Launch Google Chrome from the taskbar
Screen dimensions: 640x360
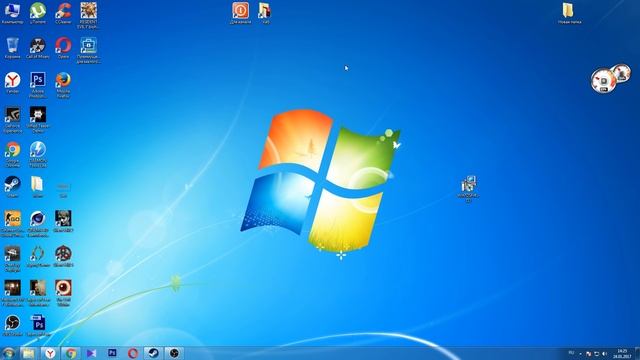(71, 353)
